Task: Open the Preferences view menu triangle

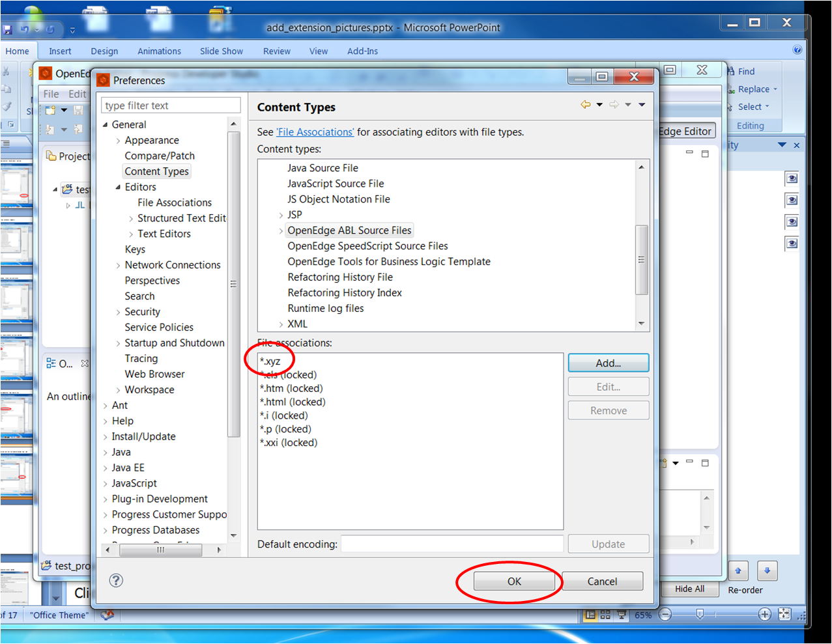Action: tap(642, 105)
